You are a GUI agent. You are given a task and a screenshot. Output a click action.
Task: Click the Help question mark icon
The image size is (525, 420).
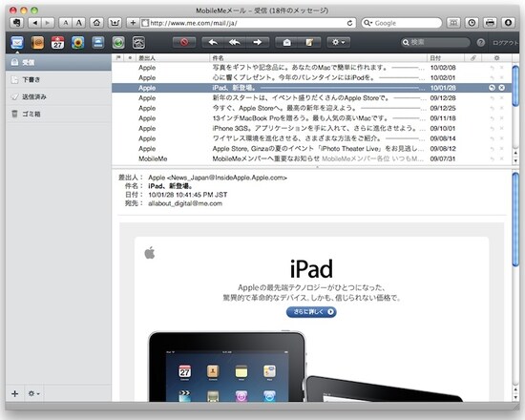[481, 43]
